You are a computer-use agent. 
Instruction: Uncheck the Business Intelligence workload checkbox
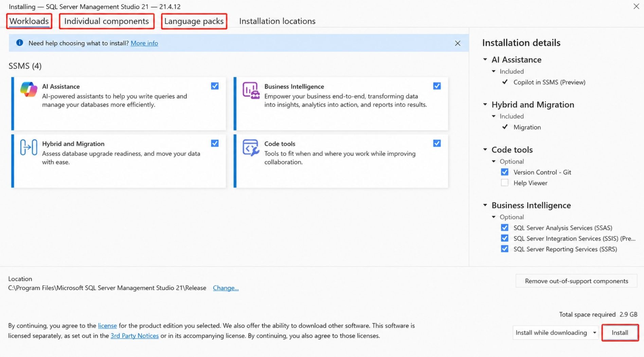(437, 86)
